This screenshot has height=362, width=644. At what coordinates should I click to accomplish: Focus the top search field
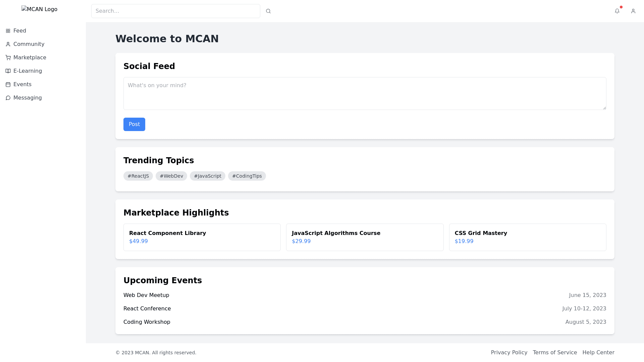point(175,11)
